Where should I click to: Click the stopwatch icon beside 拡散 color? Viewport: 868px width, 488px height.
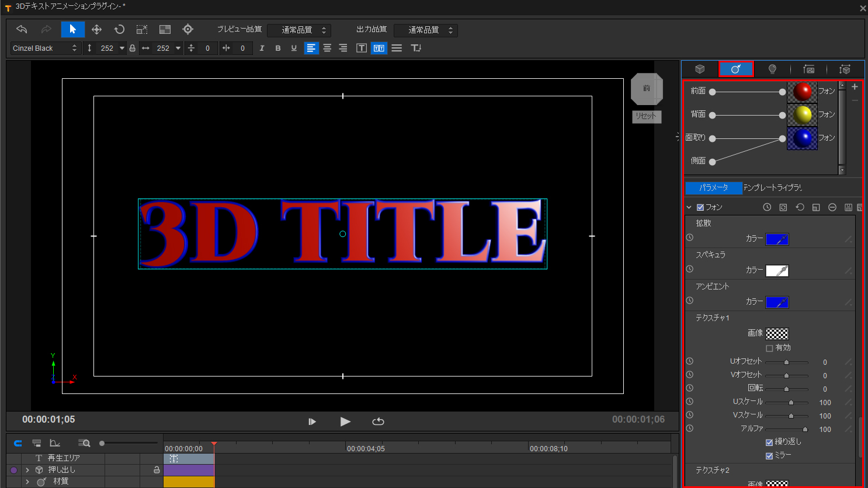tap(689, 238)
